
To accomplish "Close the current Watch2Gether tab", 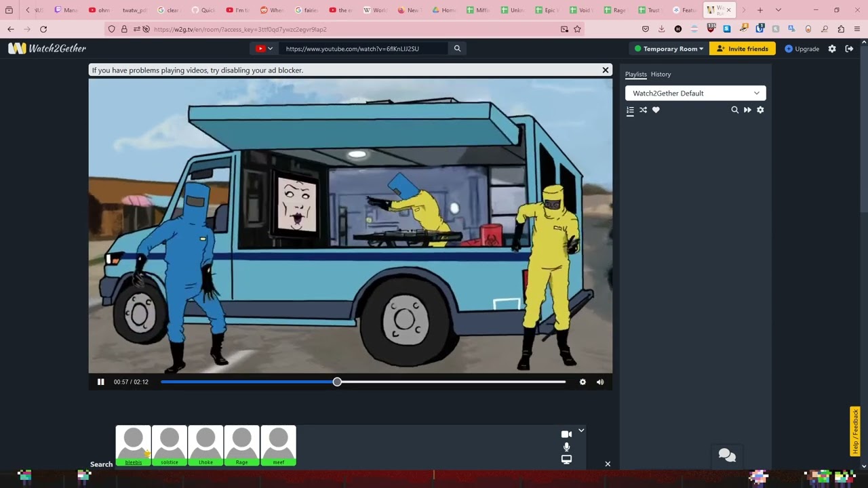I will click(728, 10).
